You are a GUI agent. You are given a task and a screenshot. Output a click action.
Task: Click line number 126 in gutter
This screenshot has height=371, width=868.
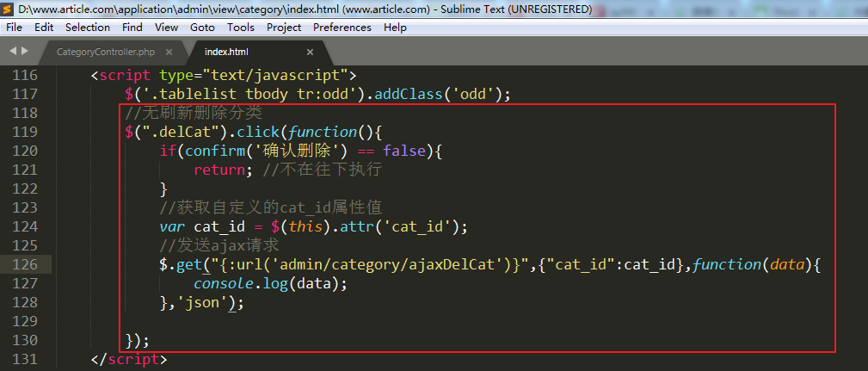(x=25, y=264)
